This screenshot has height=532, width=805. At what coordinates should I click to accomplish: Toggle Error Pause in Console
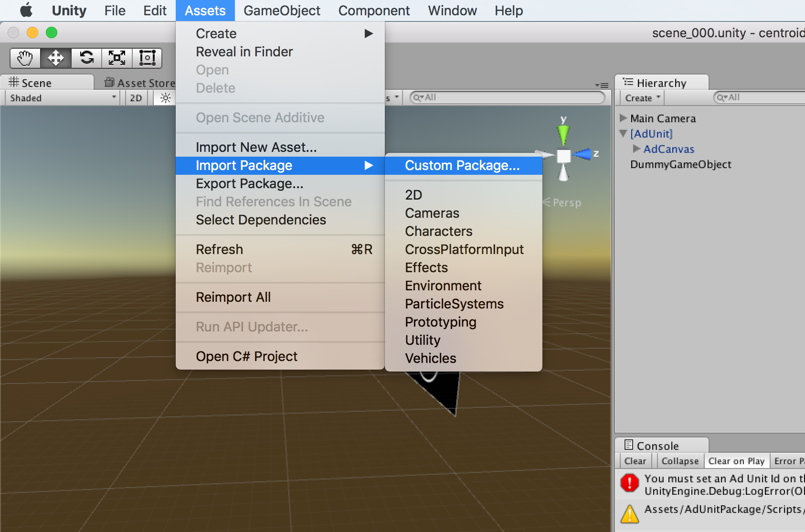(x=788, y=461)
